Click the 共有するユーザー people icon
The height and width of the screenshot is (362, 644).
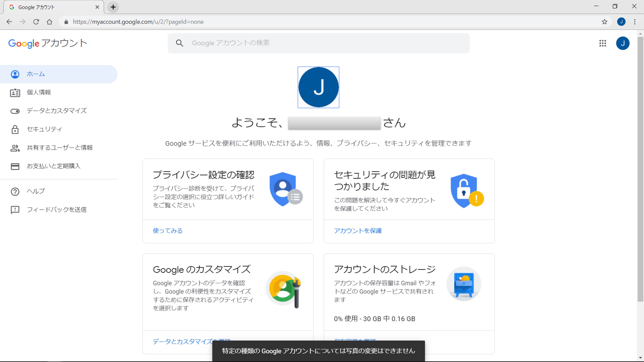pyautogui.click(x=15, y=148)
